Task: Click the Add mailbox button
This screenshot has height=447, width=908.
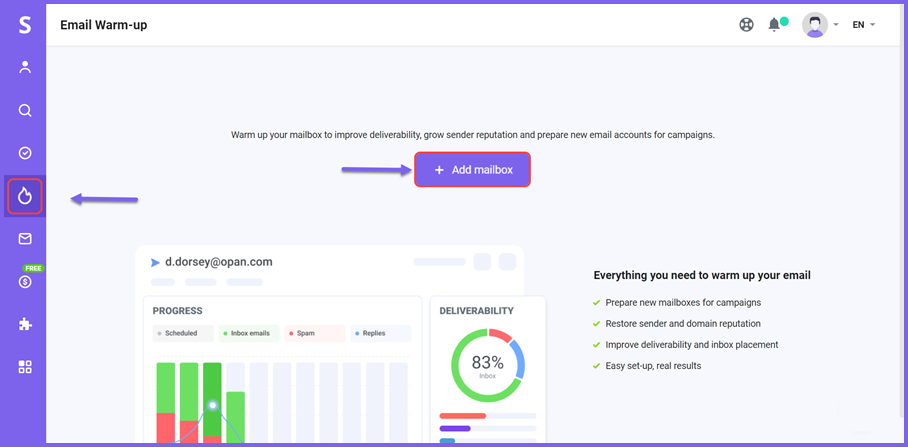Action: pyautogui.click(x=473, y=170)
